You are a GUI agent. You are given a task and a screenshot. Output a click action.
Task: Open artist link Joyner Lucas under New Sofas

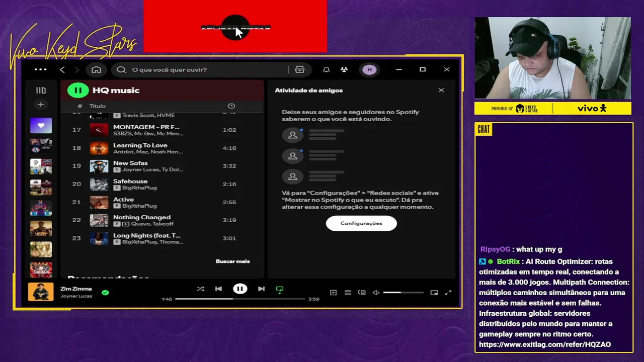140,170
